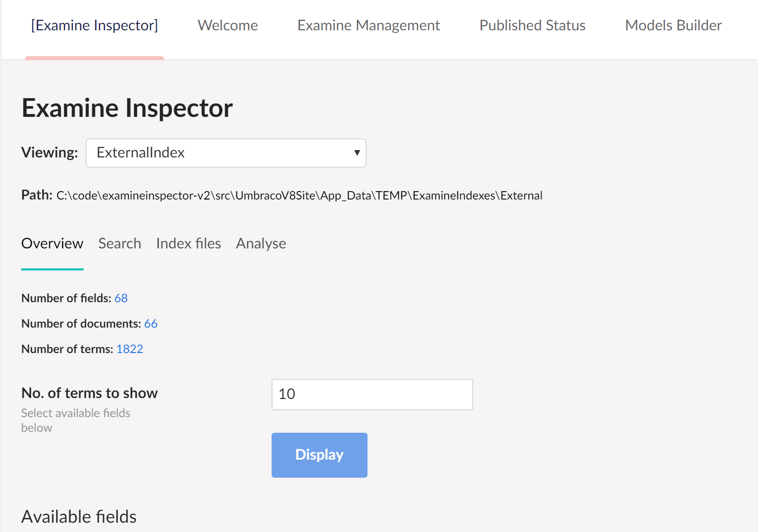Click the number of documents value 66
The width and height of the screenshot is (758, 532).
(x=151, y=324)
